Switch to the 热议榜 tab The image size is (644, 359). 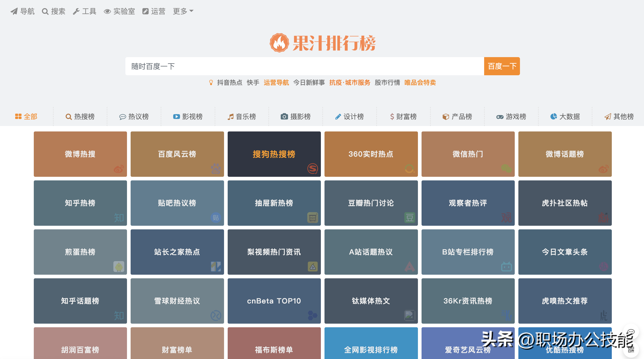click(134, 117)
